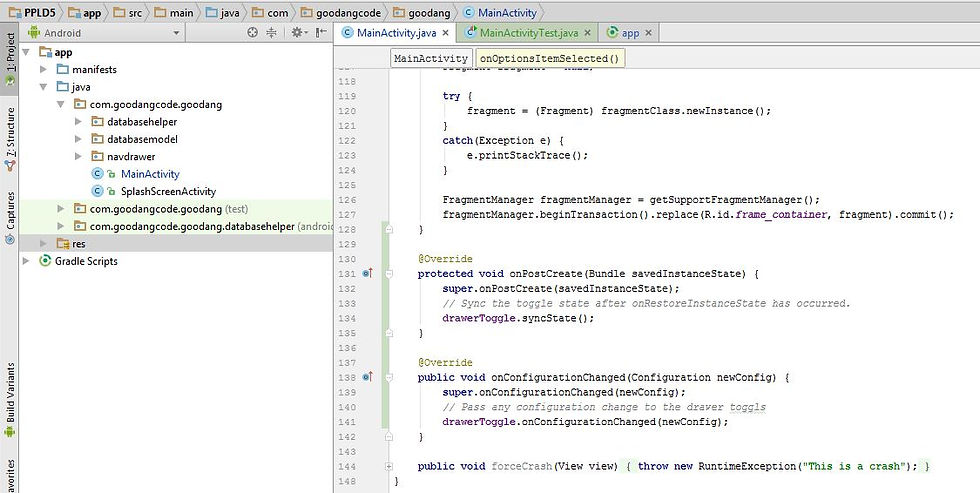Click the goodang breadcrumb
Viewport: 980px width, 493px height.
click(x=422, y=12)
